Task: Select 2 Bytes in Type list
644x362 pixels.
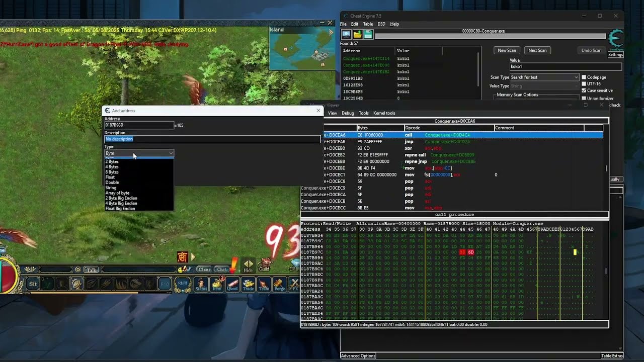Action: click(139, 161)
